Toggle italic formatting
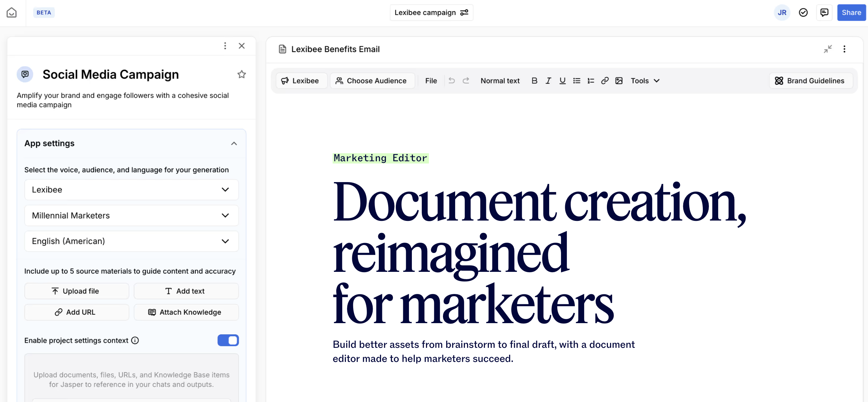 pyautogui.click(x=548, y=81)
